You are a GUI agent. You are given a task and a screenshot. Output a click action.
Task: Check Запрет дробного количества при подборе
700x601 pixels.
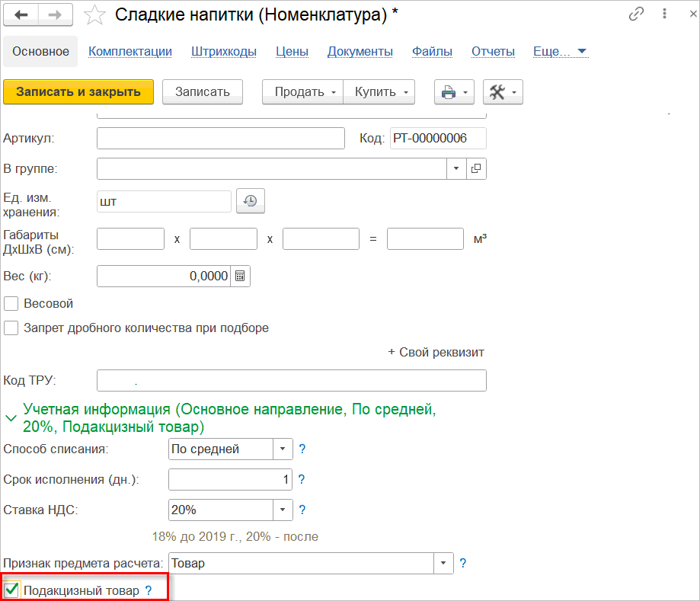(11, 328)
